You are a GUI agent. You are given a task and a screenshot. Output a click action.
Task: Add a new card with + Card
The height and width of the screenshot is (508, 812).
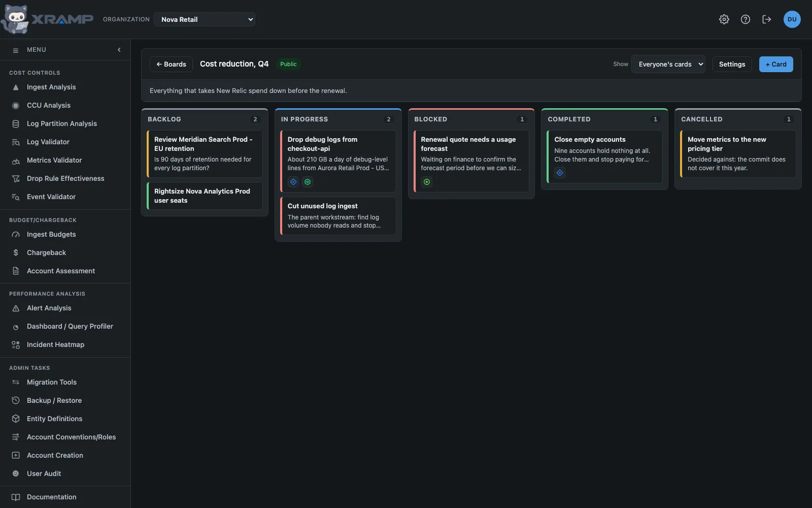pos(776,64)
